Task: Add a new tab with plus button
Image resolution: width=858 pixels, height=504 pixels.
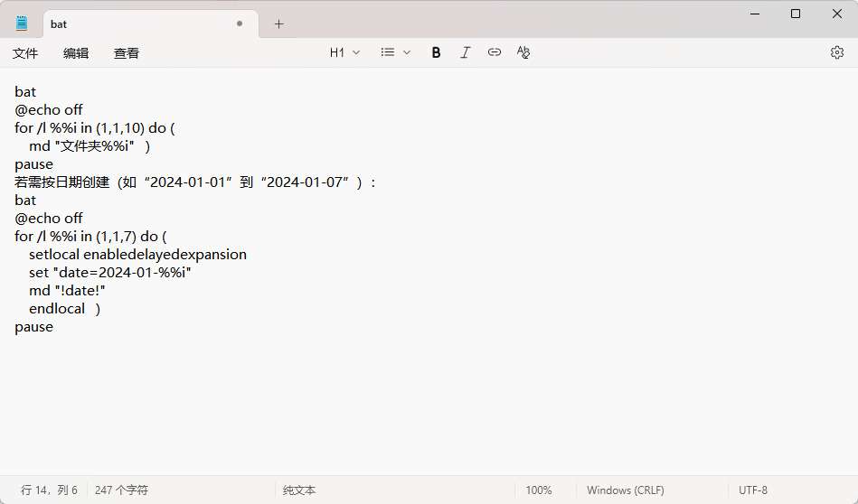Action: tap(278, 24)
